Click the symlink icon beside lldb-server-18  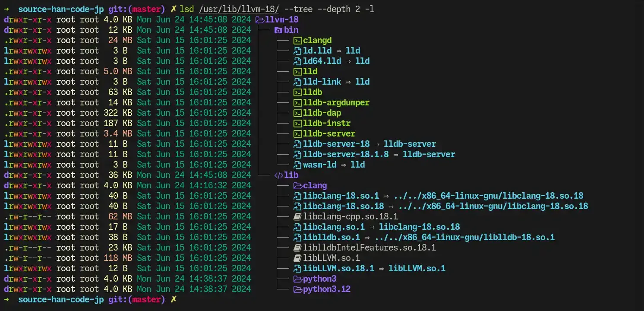coord(297,144)
